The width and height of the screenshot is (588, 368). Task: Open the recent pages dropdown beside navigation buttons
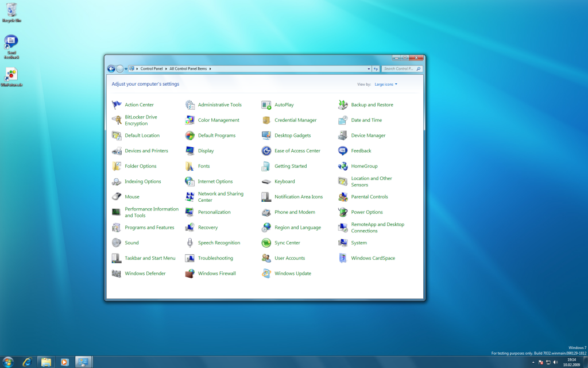point(126,69)
